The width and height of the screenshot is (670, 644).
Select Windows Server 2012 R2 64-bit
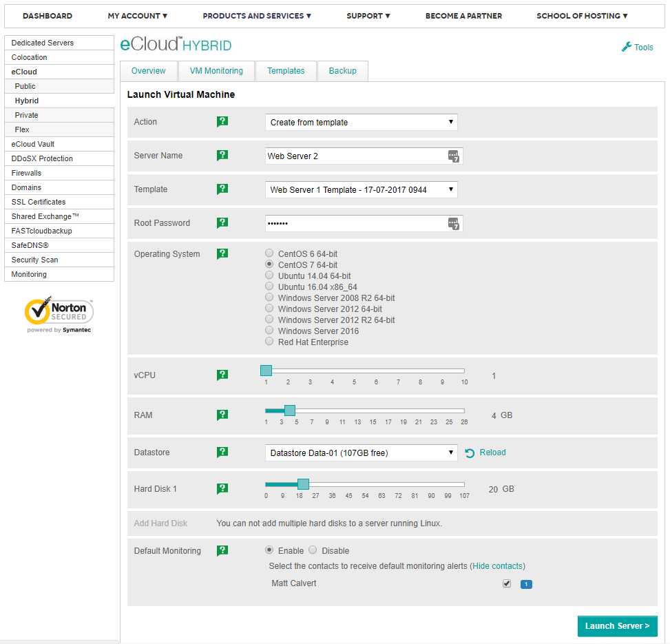pos(269,319)
